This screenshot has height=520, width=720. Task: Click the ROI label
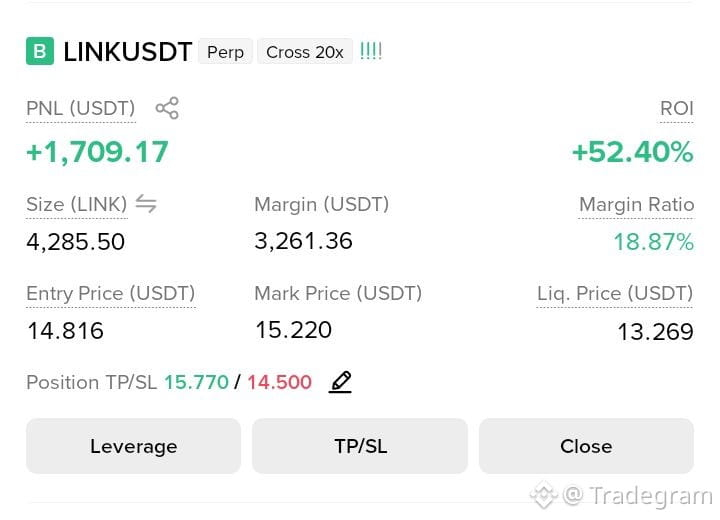[x=676, y=109]
